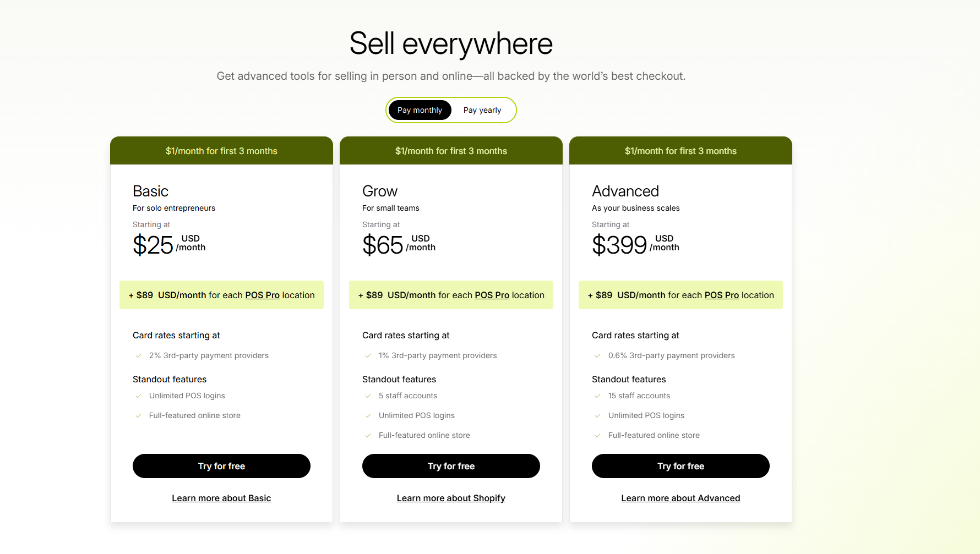
Task: Open the POS Pro link in Grow plan
Action: [492, 295]
